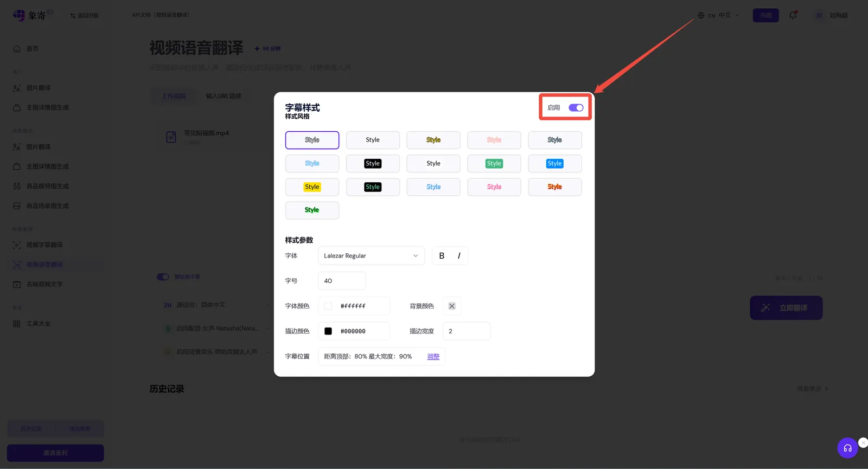
Task: Open the Lalezar Regular font dropdown
Action: [371, 256]
